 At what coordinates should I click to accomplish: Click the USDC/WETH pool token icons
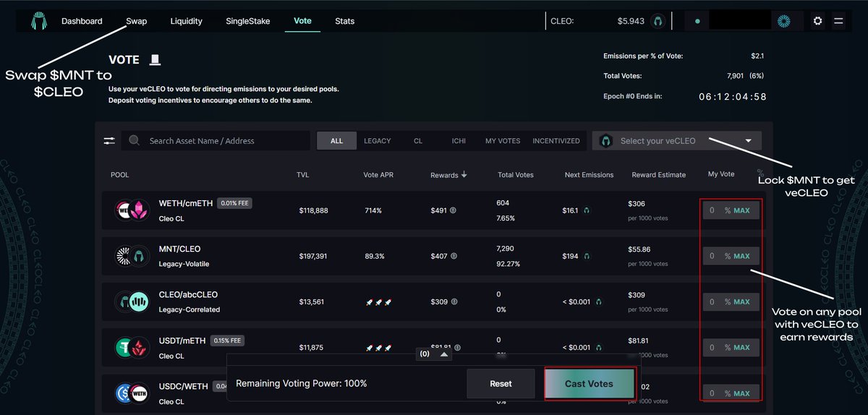click(132, 393)
